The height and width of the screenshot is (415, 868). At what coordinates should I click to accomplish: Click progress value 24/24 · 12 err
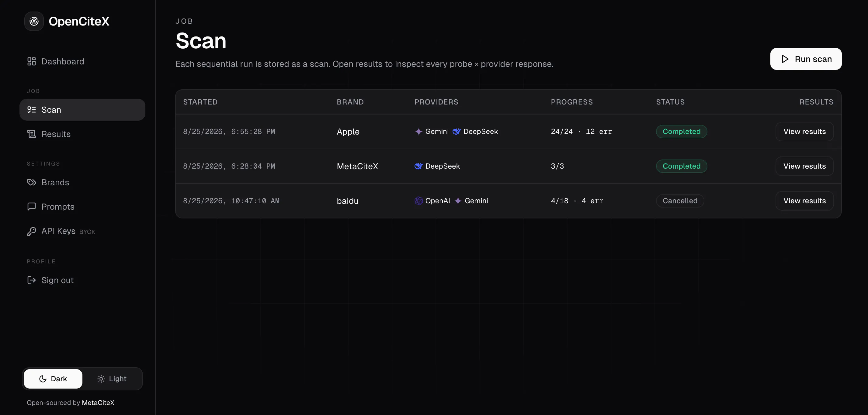581,132
